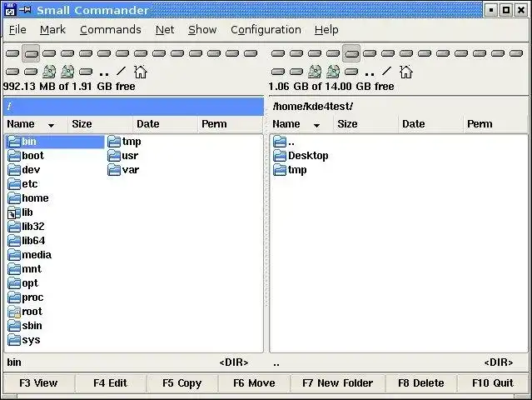This screenshot has height=400, width=532.
Task: Select the home folder in left panel
Action: (x=28, y=198)
